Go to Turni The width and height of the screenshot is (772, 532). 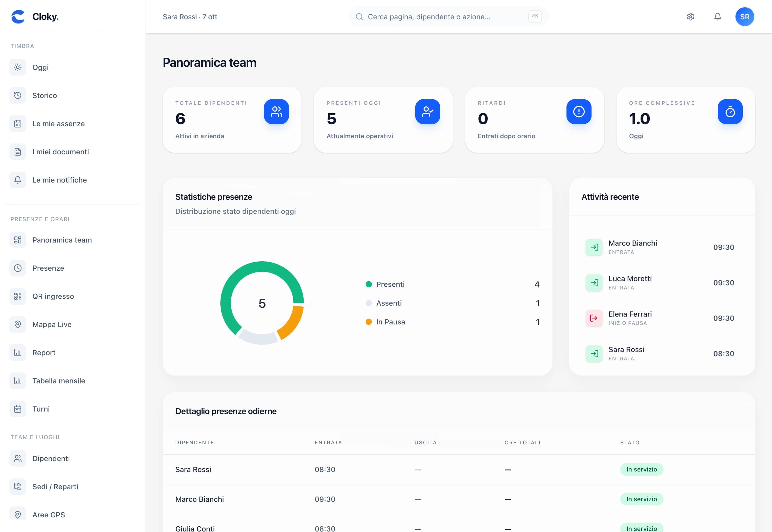73,409
